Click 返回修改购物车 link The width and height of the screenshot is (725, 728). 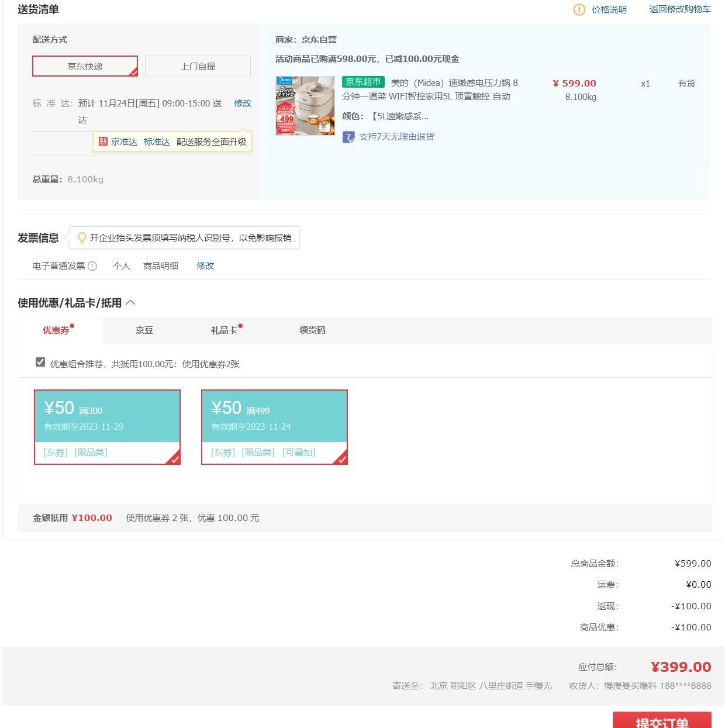click(680, 9)
